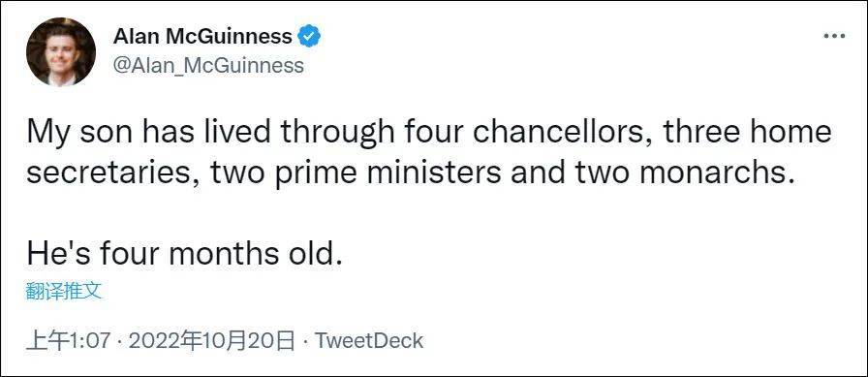Click the display name Alan McGuinness

(202, 37)
